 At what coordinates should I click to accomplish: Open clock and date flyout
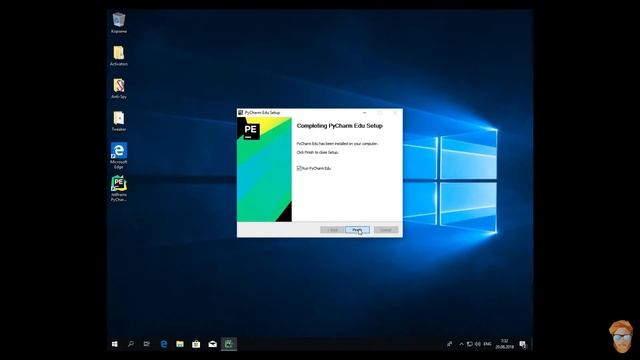pos(504,344)
